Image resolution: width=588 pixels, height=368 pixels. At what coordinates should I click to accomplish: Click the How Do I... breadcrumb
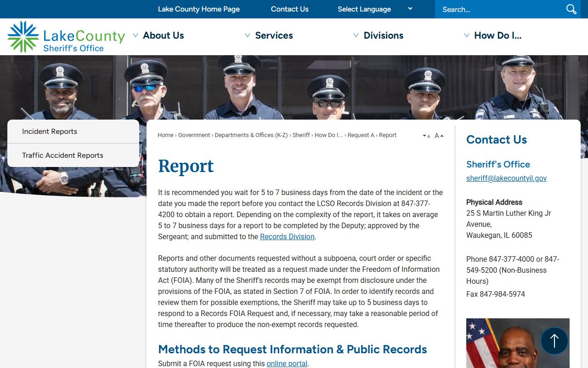point(328,135)
